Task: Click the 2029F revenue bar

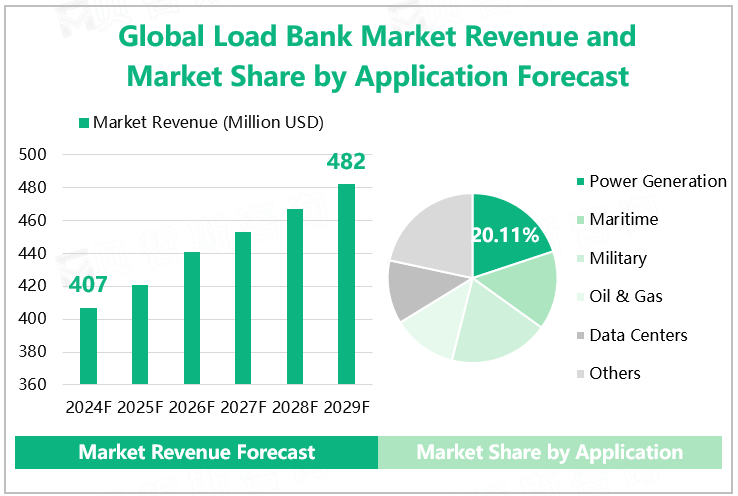Action: coord(346,284)
